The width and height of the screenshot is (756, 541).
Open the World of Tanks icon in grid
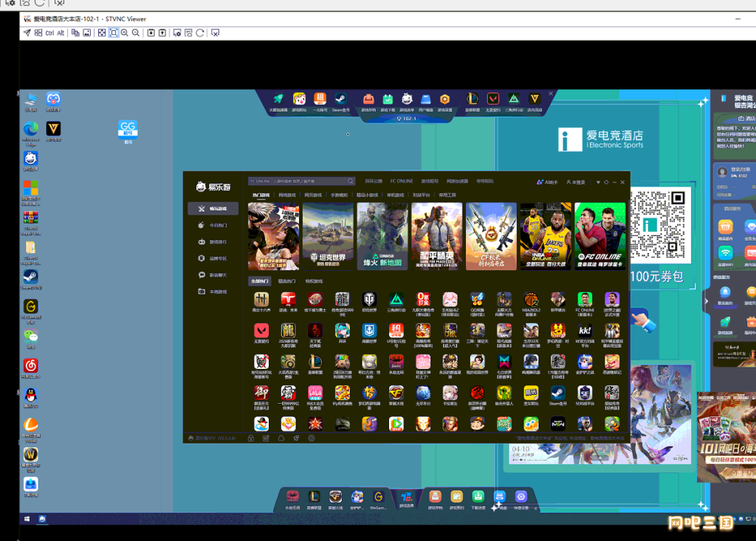pyautogui.click(x=369, y=300)
